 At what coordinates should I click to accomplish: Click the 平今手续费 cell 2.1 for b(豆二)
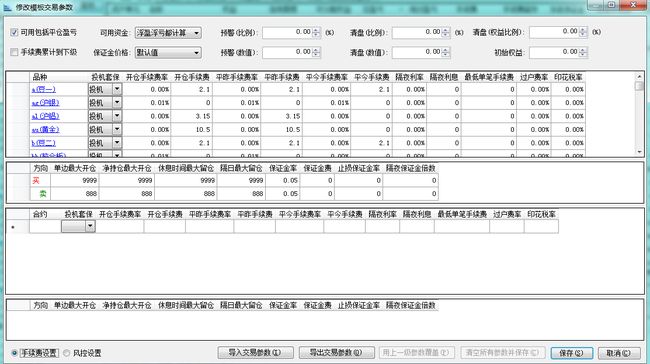pyautogui.click(x=371, y=143)
